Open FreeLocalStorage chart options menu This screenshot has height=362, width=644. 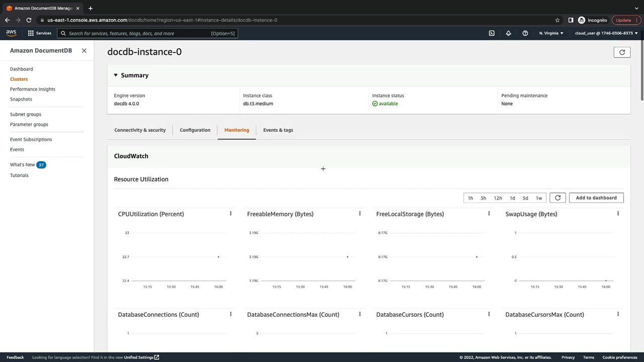(x=489, y=214)
